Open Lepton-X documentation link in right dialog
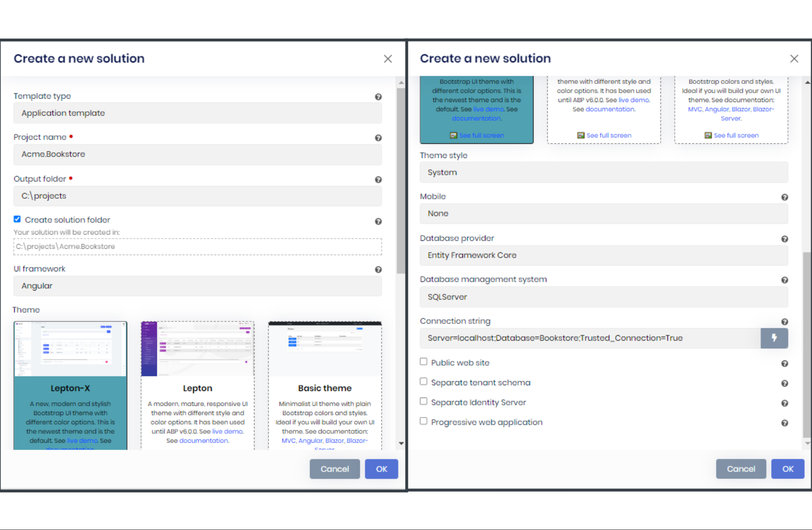 coord(477,118)
